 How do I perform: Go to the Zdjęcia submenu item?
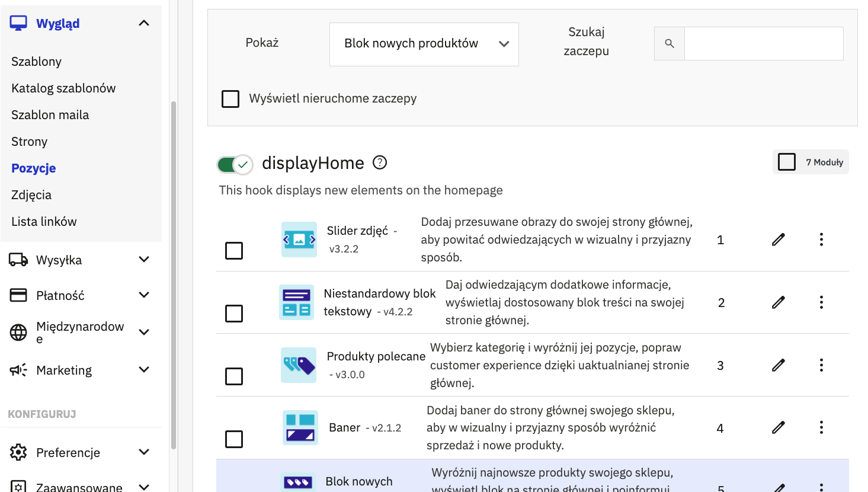coord(31,195)
